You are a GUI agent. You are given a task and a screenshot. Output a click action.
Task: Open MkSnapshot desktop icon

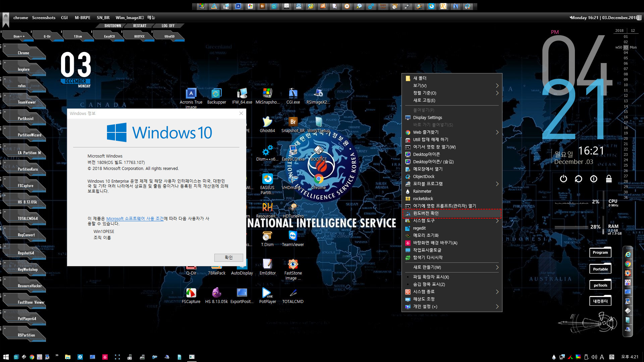point(267,97)
